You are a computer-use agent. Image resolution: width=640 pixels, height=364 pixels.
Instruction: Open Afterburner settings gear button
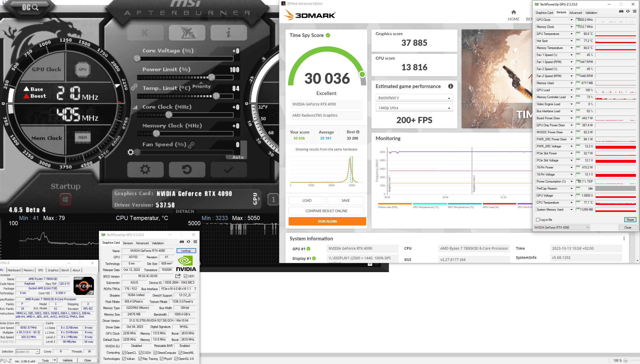pos(145,170)
